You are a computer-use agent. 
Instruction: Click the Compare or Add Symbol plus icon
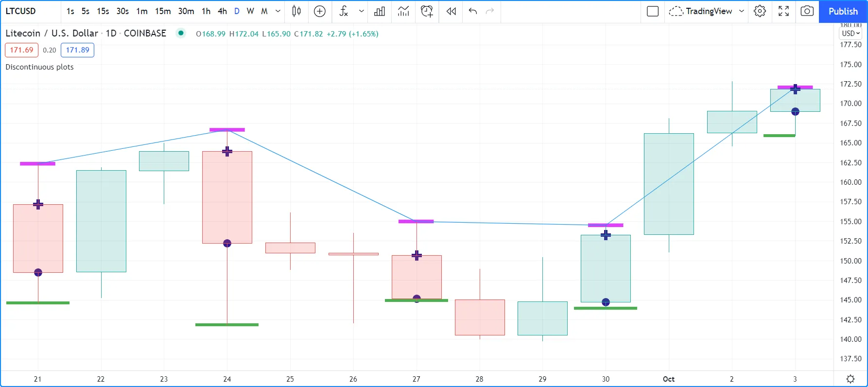point(320,11)
